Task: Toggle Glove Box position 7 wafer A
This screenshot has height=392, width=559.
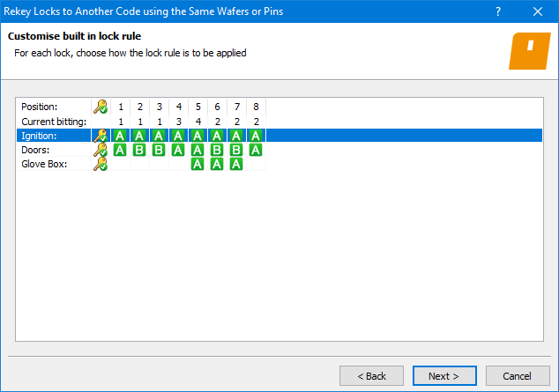Action: [x=236, y=164]
